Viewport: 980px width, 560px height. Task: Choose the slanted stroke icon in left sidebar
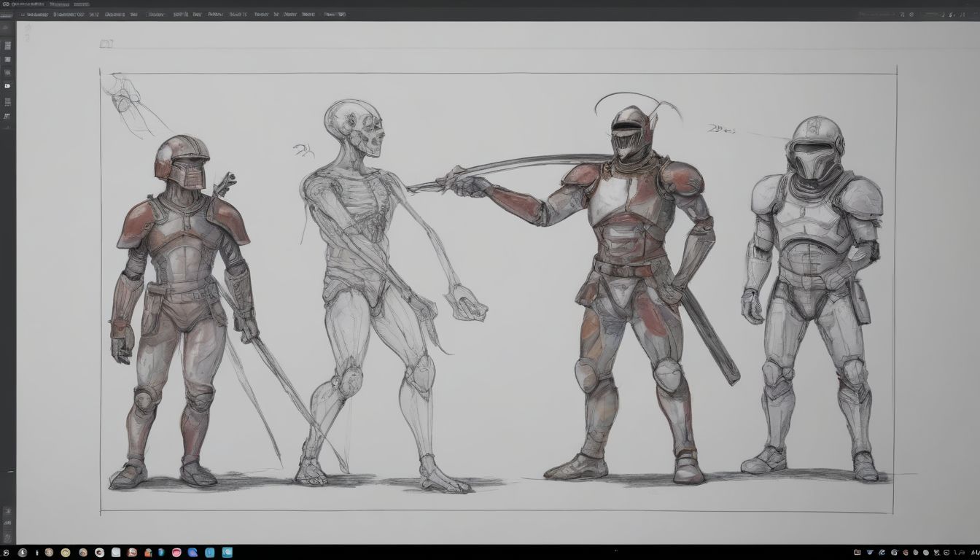7,117
